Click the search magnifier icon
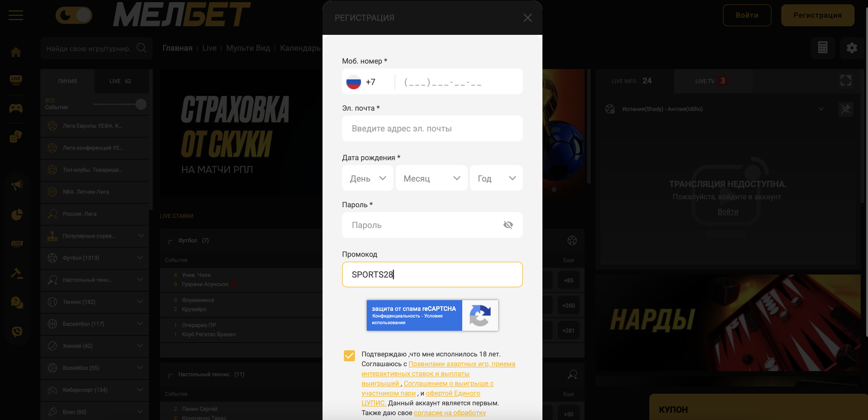The image size is (868, 420). click(x=141, y=48)
